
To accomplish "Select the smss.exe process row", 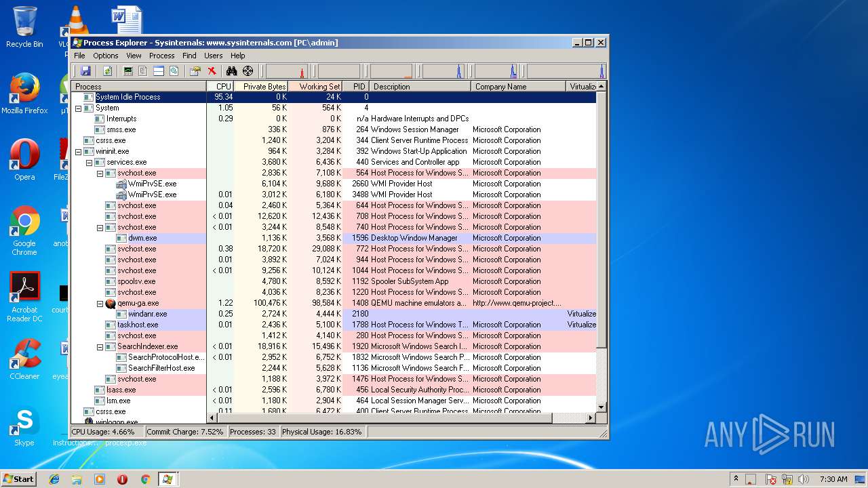I will 334,129.
